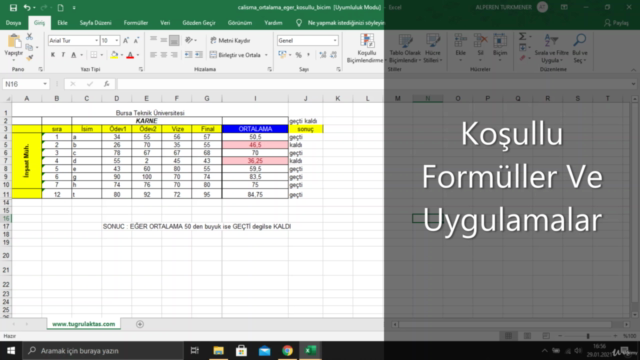The height and width of the screenshot is (360, 640).
Task: Click the zoom slider handle
Action: [588, 336]
